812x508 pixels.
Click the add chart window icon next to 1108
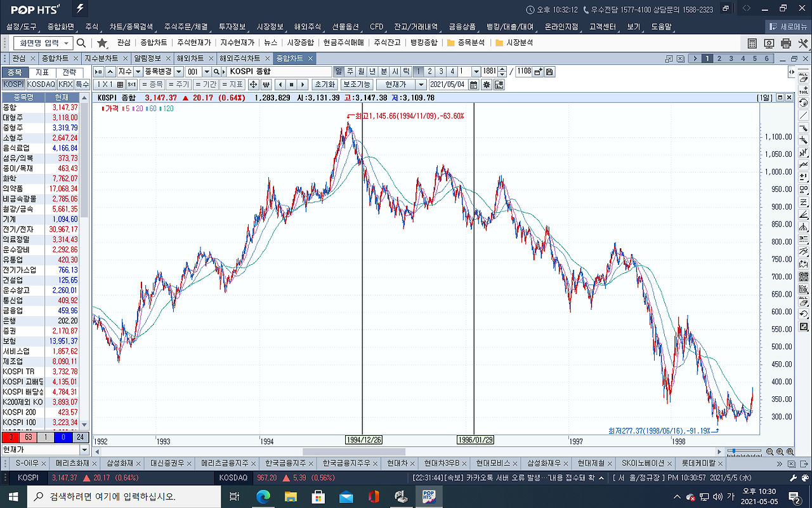538,72
